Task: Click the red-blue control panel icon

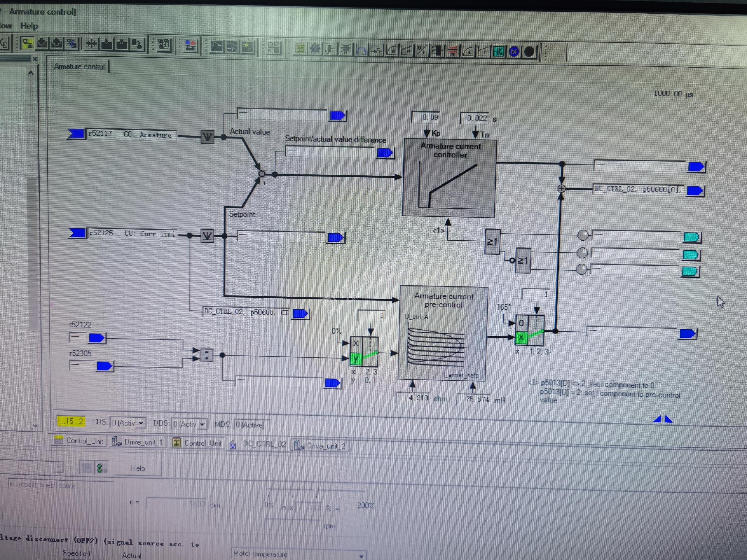Action: (x=190, y=45)
